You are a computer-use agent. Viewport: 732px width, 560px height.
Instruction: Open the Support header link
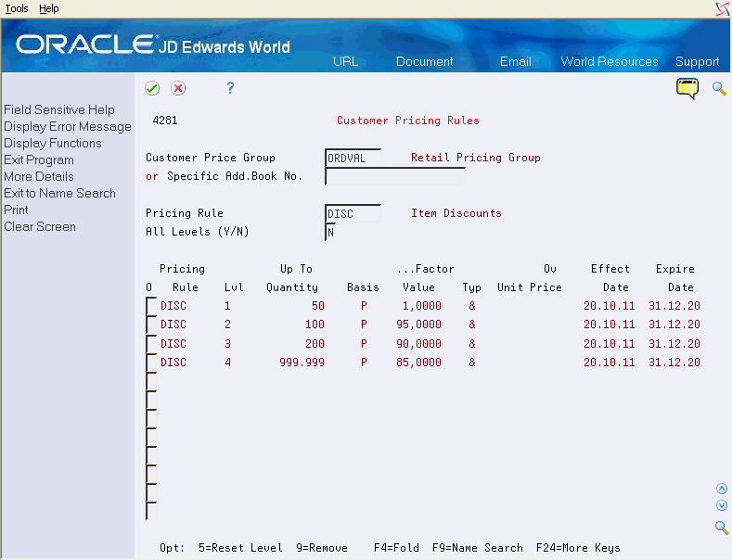pos(697,61)
